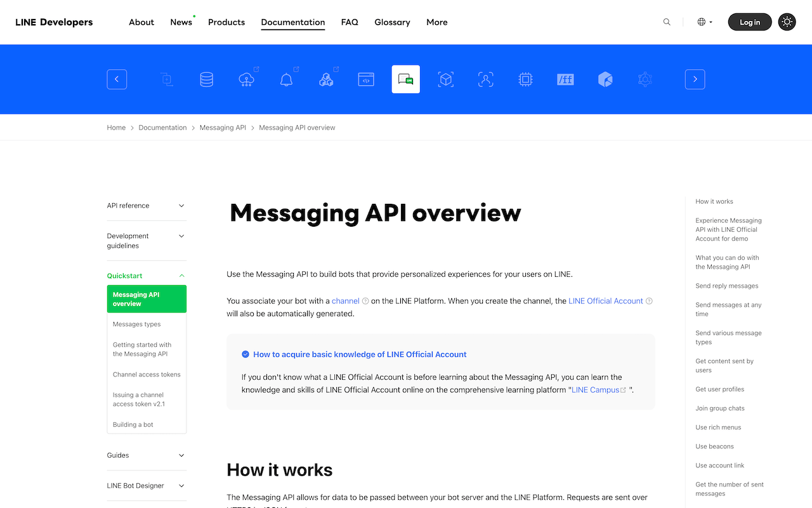Select the Messaging API chat icon

click(x=406, y=79)
